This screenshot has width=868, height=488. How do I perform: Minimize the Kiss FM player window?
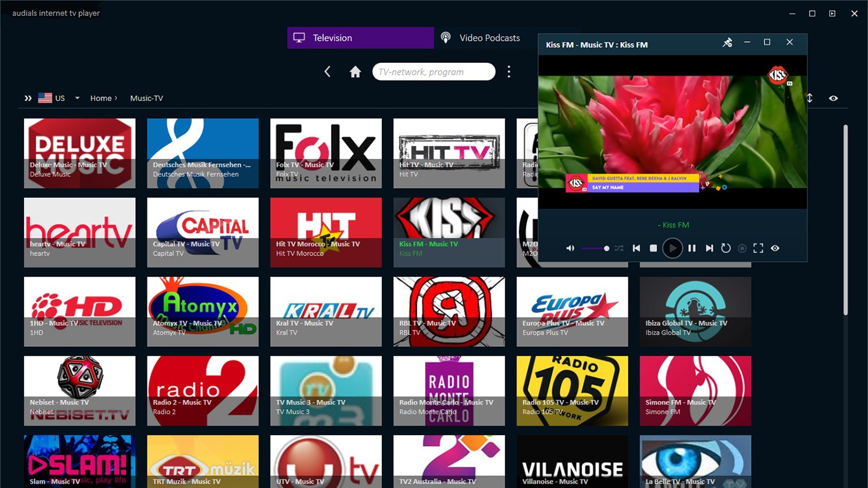[747, 43]
